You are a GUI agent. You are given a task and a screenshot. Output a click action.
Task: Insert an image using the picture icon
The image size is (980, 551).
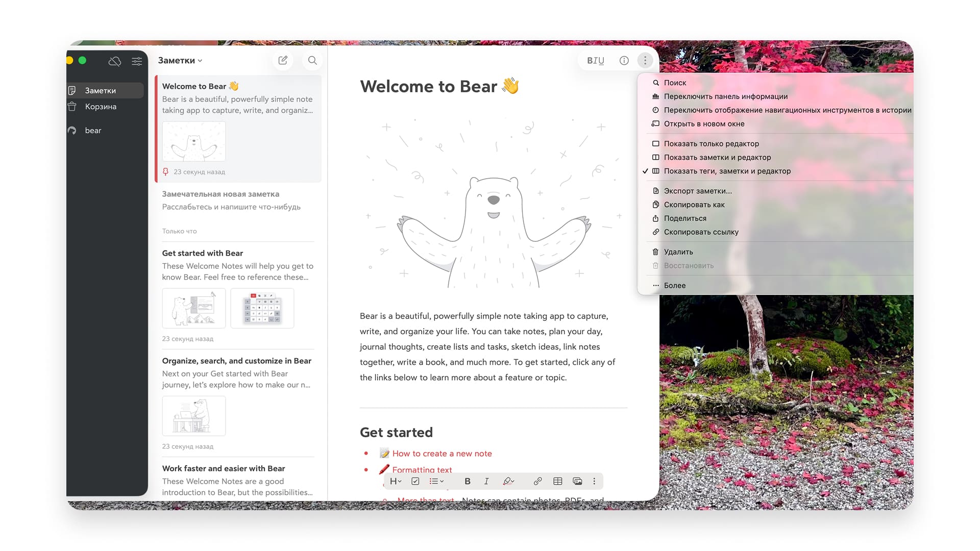(x=577, y=481)
